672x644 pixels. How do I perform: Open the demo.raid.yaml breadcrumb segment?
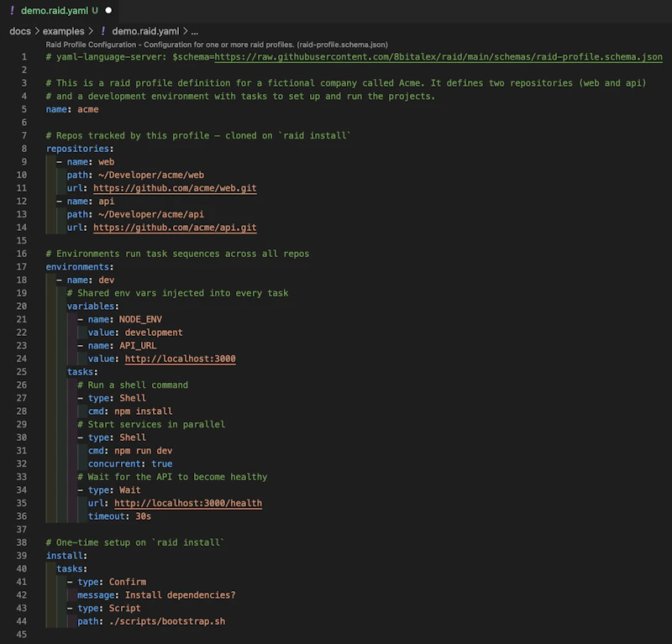(145, 31)
